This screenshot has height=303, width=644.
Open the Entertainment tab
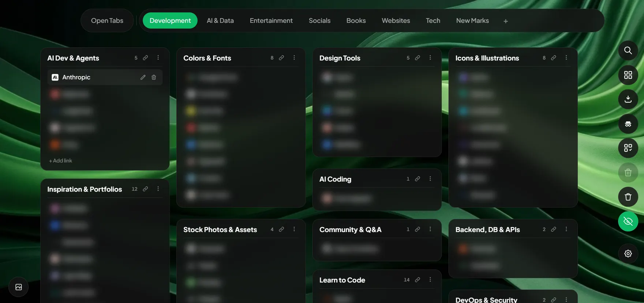coord(271,21)
